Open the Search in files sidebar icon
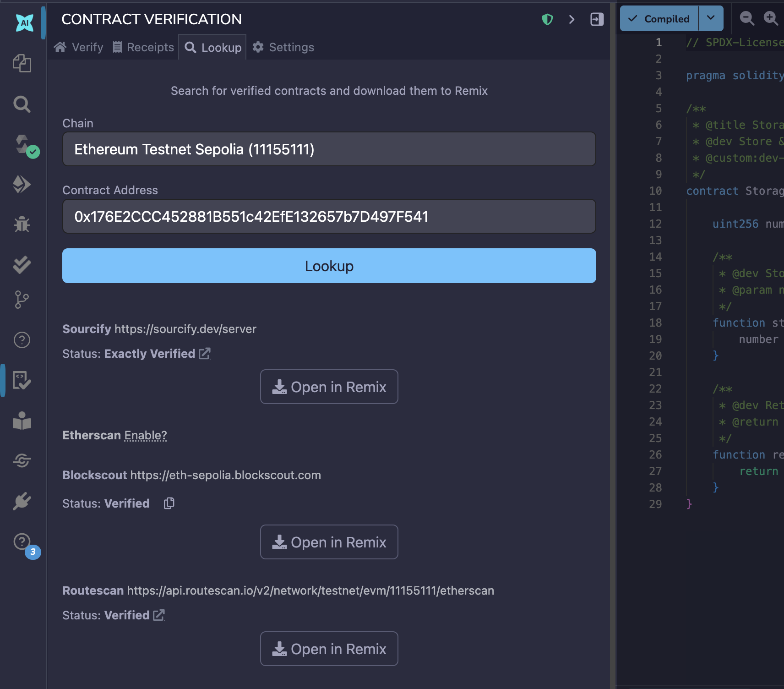The image size is (784, 689). (x=22, y=104)
